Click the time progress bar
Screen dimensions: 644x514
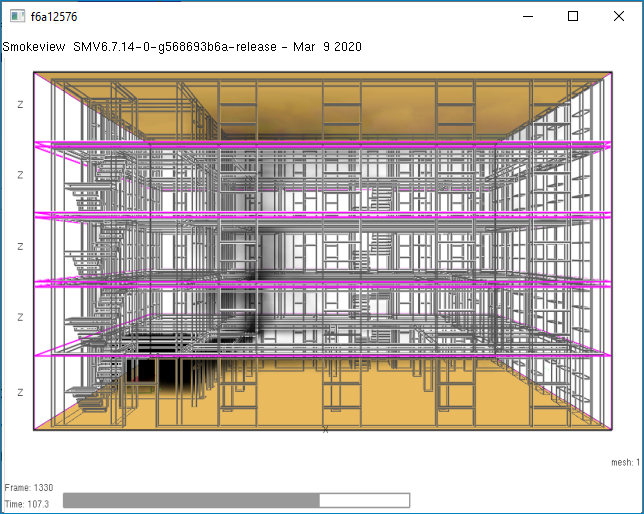[x=237, y=500]
